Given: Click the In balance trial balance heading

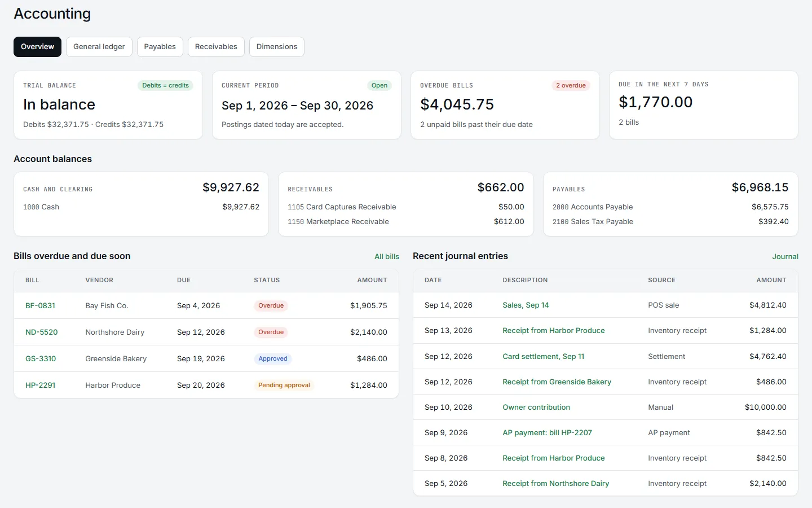Looking at the screenshot, I should [59, 104].
